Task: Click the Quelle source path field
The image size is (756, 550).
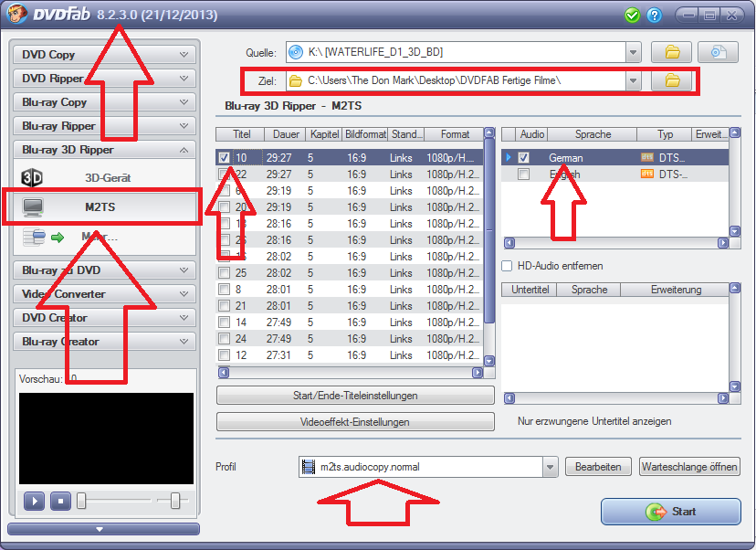Action: point(456,52)
